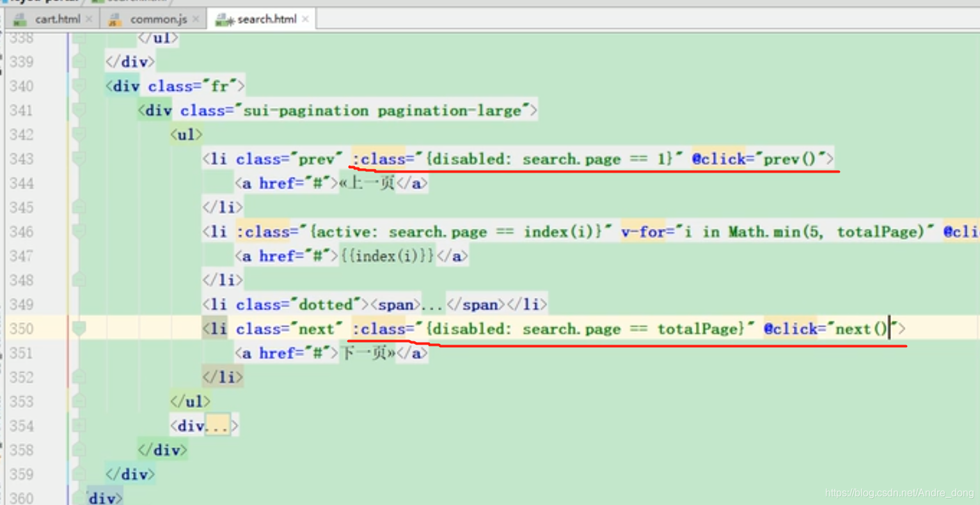
Task: Click line number 350 in the gutter
Action: pos(21,329)
